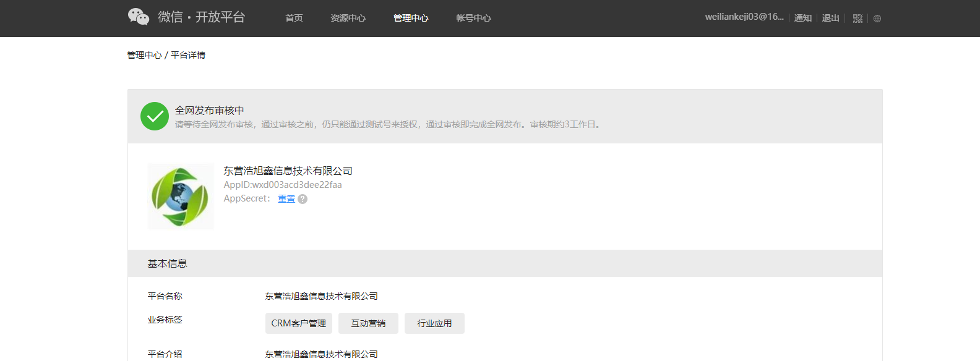Image resolution: width=980 pixels, height=361 pixels.
Task: Click the weiliankeji03 account name
Action: (744, 17)
